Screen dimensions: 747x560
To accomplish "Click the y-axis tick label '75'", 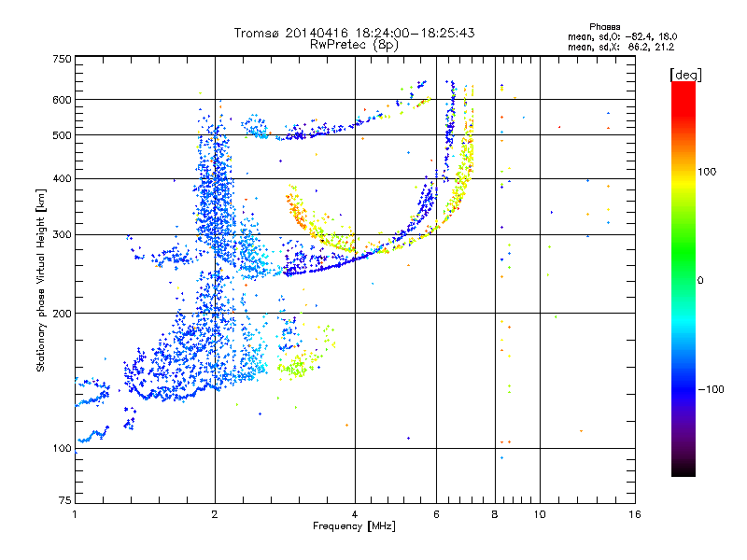I will (65, 500).
